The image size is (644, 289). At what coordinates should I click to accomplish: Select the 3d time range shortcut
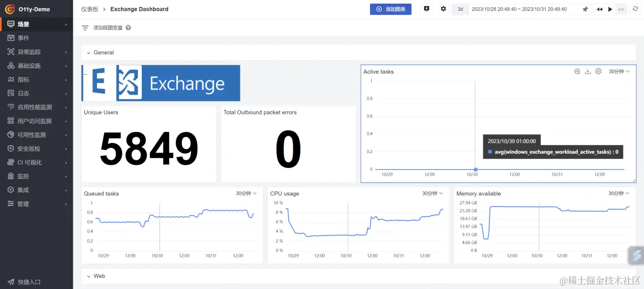(x=460, y=9)
